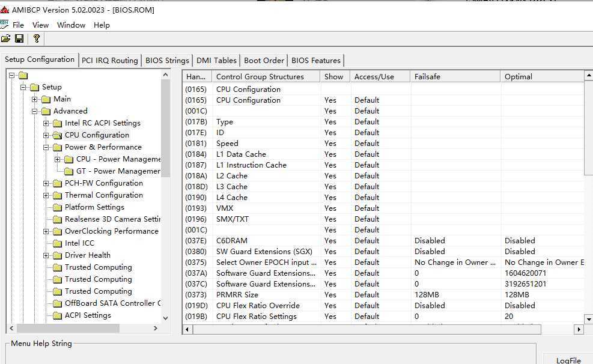The height and width of the screenshot is (364, 593).
Task: Collapse the root tree node
Action: pyautogui.click(x=12, y=75)
